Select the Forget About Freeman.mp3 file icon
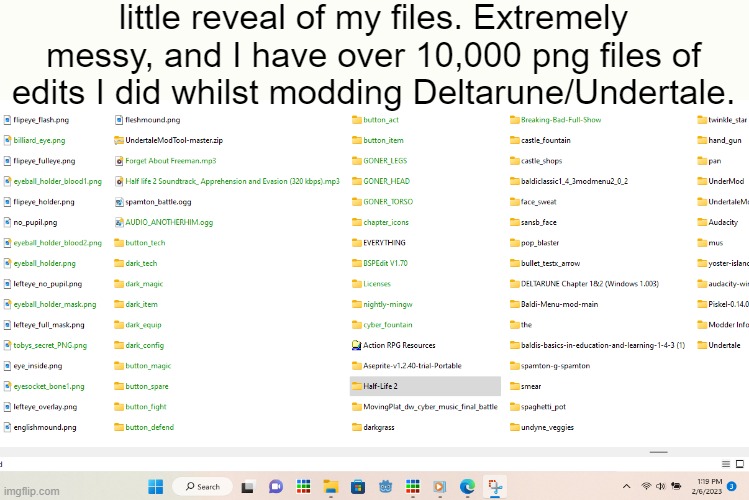Image resolution: width=749 pixels, height=500 pixels. (119, 160)
